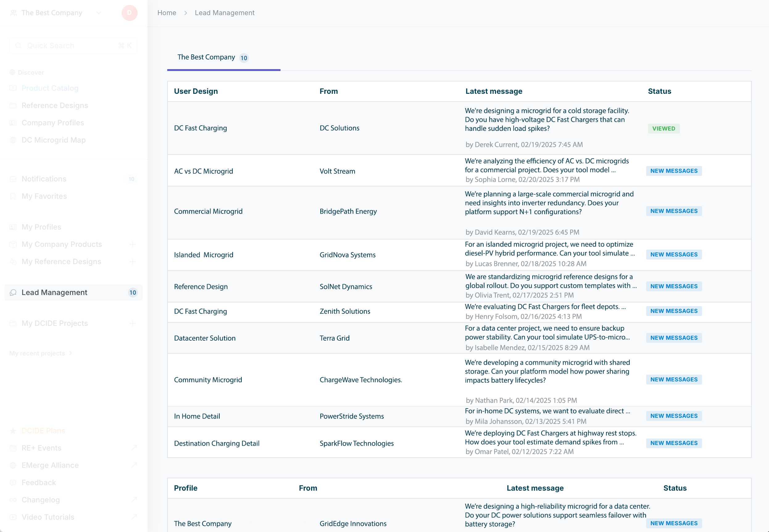Click the Product Catalog book icon
Viewport: 769px width, 532px height.
pyautogui.click(x=13, y=88)
